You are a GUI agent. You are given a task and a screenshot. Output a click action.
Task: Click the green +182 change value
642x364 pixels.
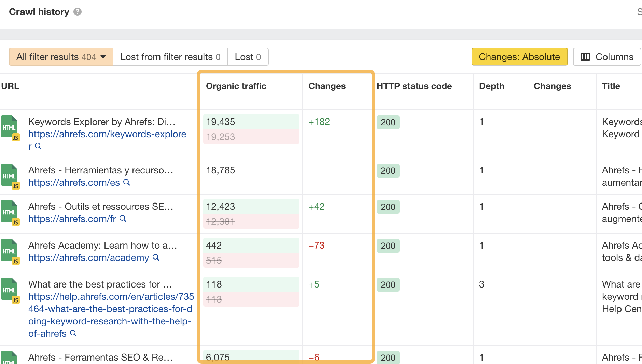click(319, 122)
